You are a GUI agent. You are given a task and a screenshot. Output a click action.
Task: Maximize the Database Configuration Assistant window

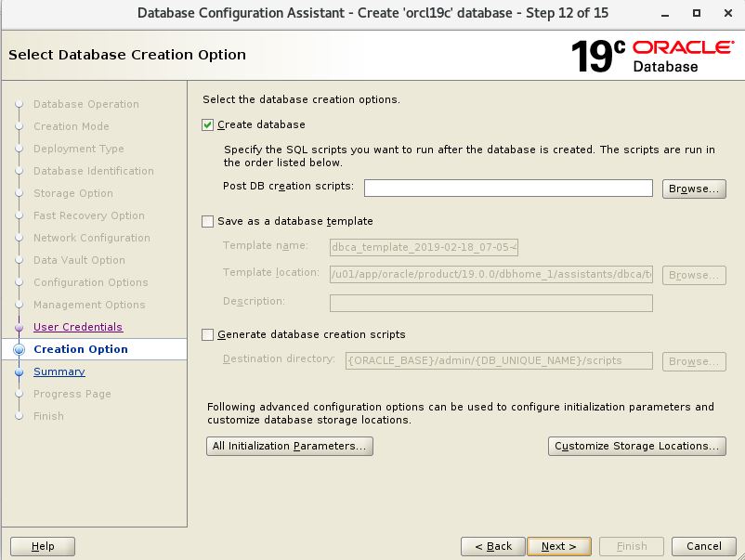697,13
